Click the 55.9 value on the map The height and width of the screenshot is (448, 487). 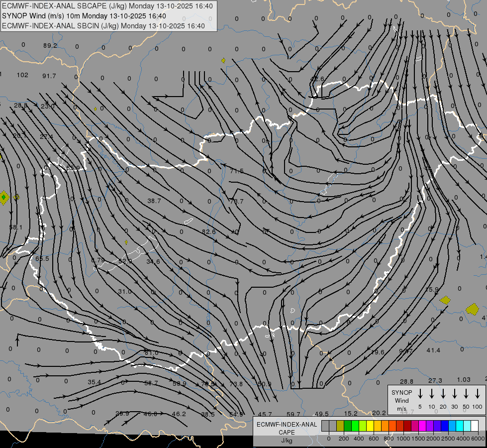click(73, 168)
